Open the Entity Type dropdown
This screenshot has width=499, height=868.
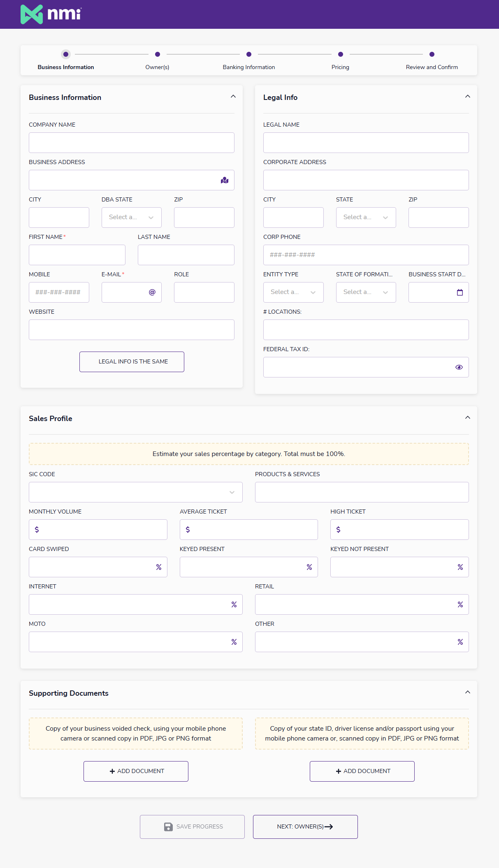(x=293, y=292)
